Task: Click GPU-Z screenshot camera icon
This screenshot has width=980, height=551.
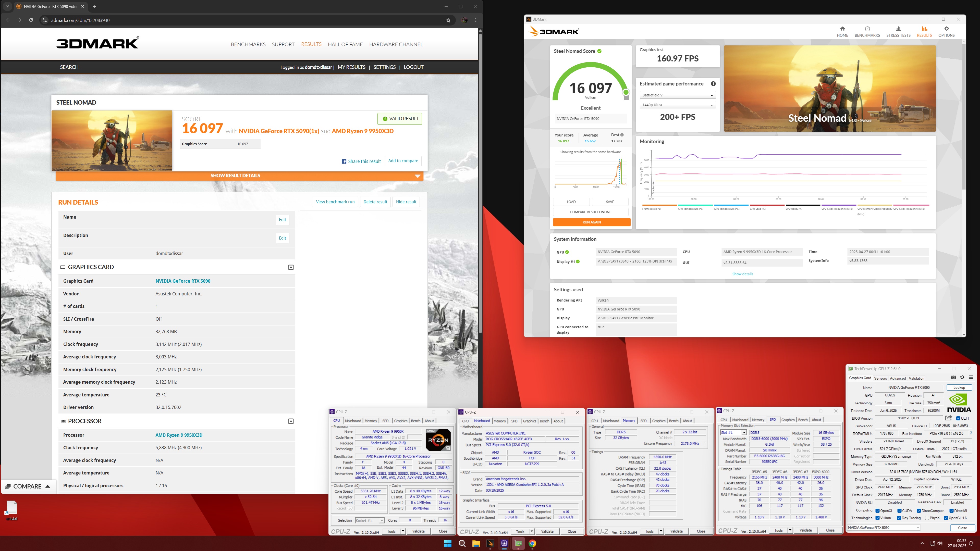Action: tap(953, 377)
